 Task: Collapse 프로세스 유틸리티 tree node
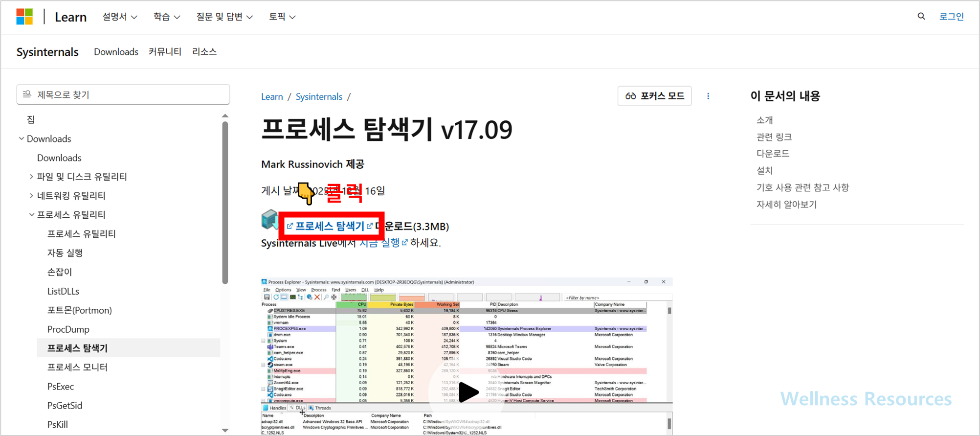(31, 214)
